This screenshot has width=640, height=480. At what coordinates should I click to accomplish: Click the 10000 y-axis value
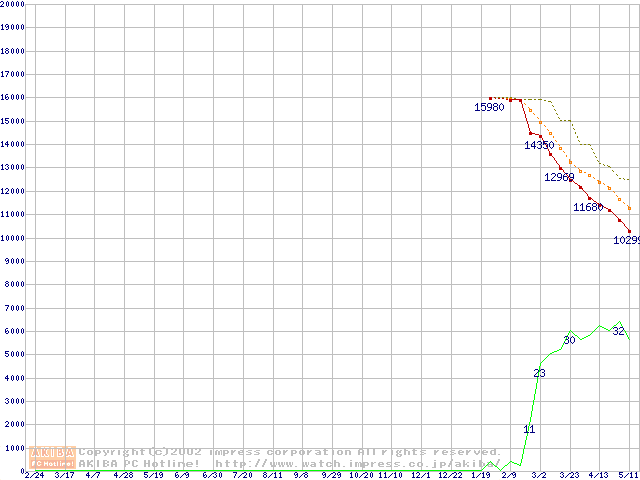click(12, 238)
